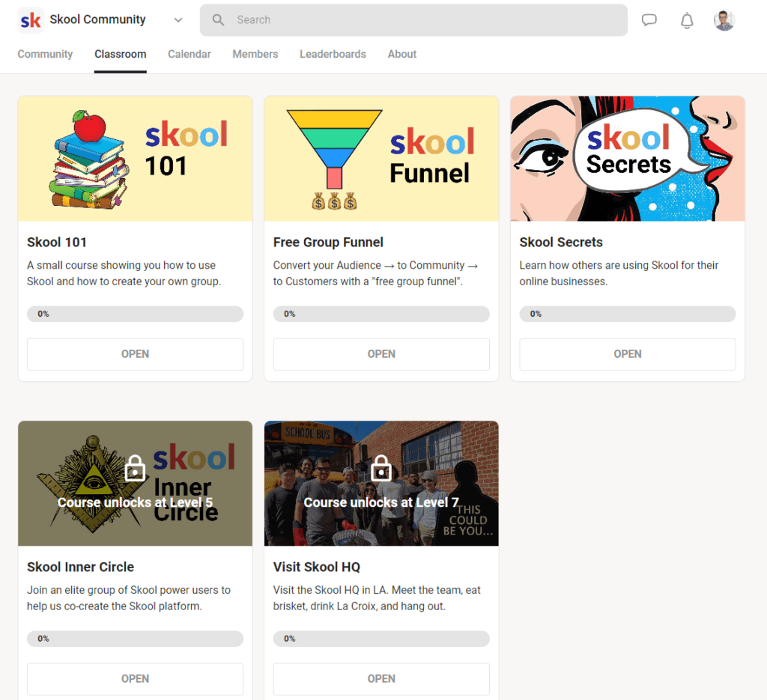The height and width of the screenshot is (700, 767).
Task: Click the 0% progress bar on Skool 101
Action: (x=135, y=314)
